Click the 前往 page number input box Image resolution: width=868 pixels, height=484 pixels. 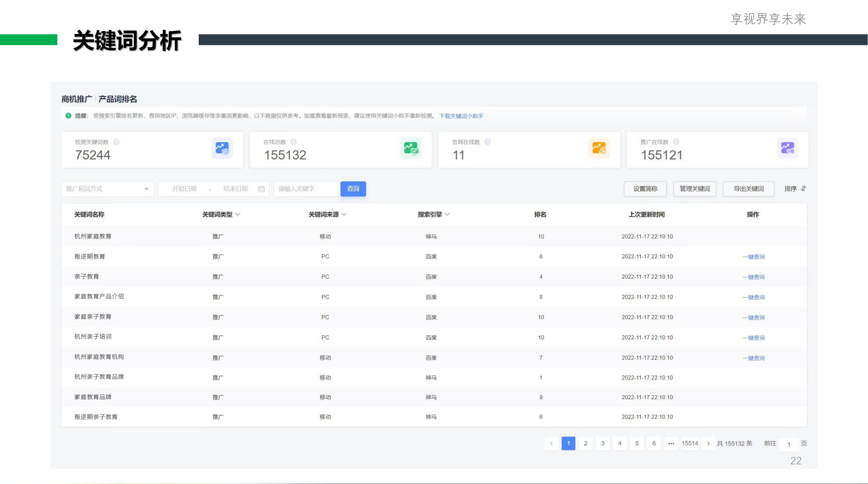[x=789, y=444]
